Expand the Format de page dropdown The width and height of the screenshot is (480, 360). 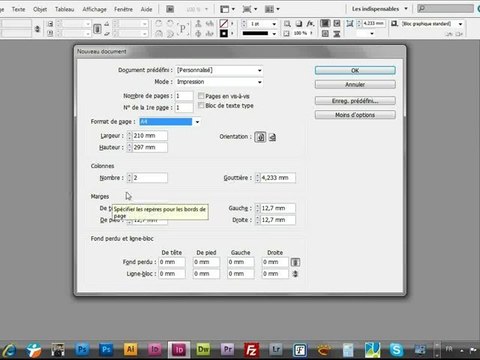197,122
